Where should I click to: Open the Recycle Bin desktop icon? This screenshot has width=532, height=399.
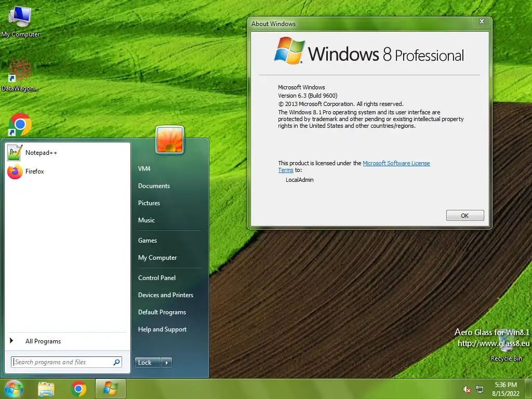pyautogui.click(x=506, y=346)
